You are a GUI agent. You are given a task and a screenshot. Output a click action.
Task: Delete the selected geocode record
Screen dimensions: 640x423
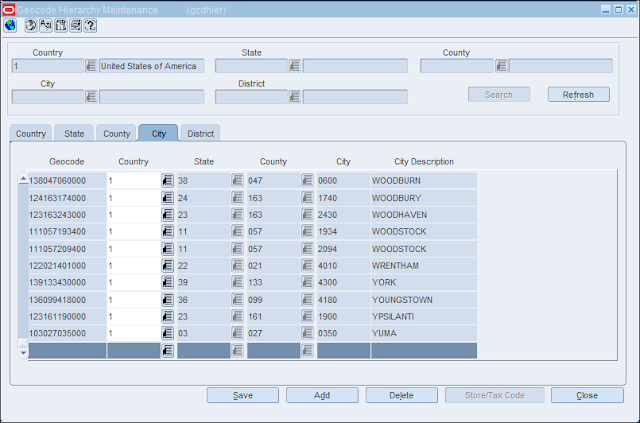pos(401,395)
